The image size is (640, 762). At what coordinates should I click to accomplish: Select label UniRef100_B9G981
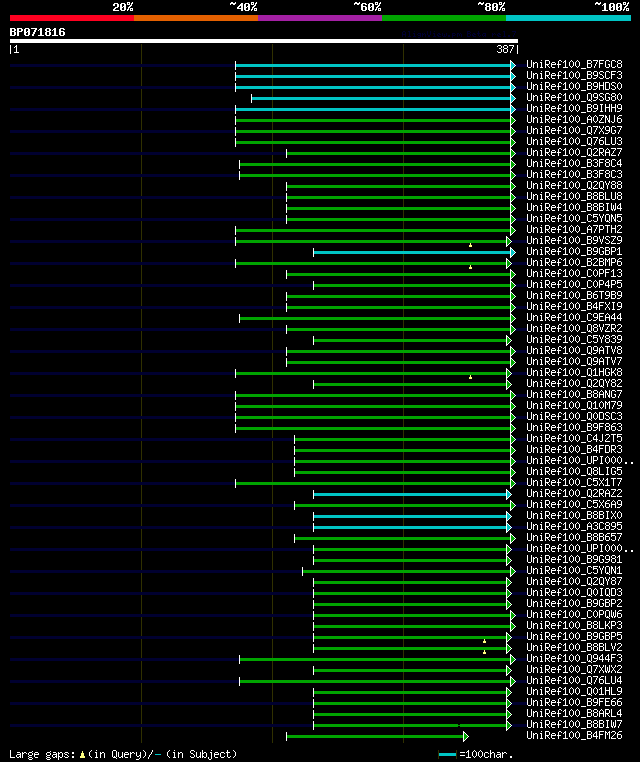[574, 559]
